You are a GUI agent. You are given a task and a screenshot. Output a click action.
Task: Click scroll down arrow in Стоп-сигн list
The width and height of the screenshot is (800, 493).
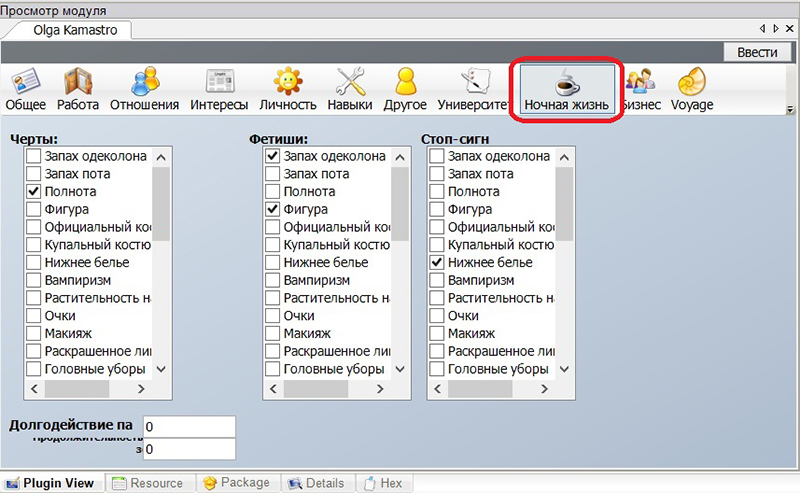564,369
